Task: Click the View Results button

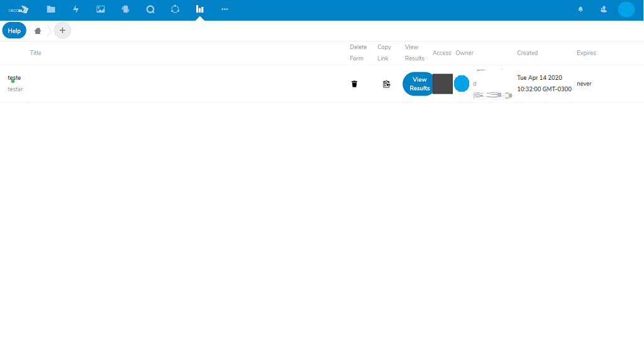Action: [419, 84]
